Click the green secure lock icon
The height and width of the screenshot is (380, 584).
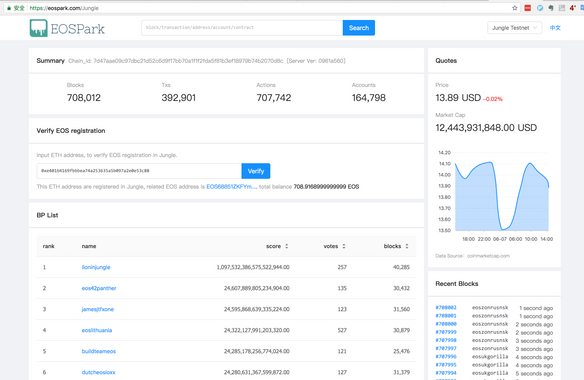(9, 8)
